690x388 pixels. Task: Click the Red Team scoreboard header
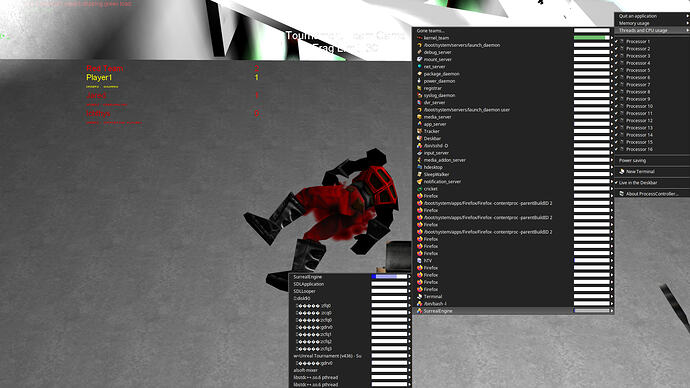pyautogui.click(x=104, y=68)
